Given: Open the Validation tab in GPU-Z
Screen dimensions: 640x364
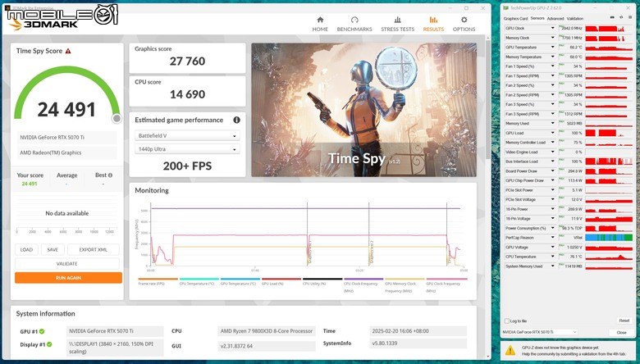Looking at the screenshot, I should tap(574, 19).
